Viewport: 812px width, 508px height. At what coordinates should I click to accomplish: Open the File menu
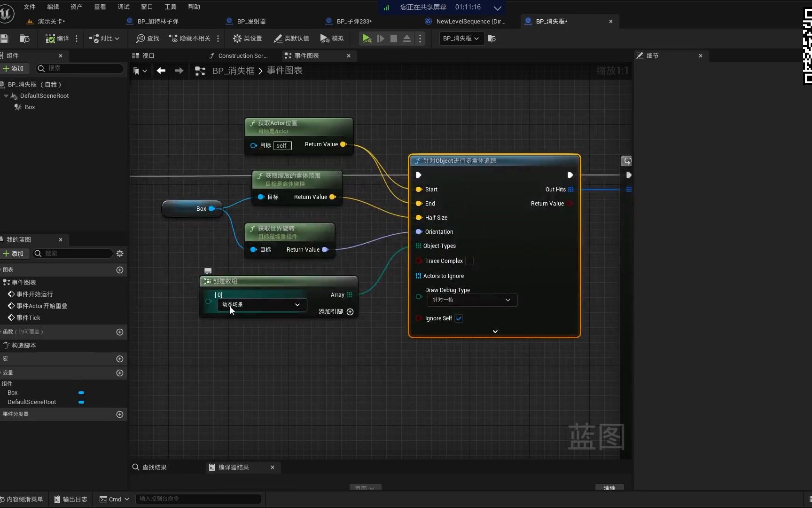click(29, 7)
